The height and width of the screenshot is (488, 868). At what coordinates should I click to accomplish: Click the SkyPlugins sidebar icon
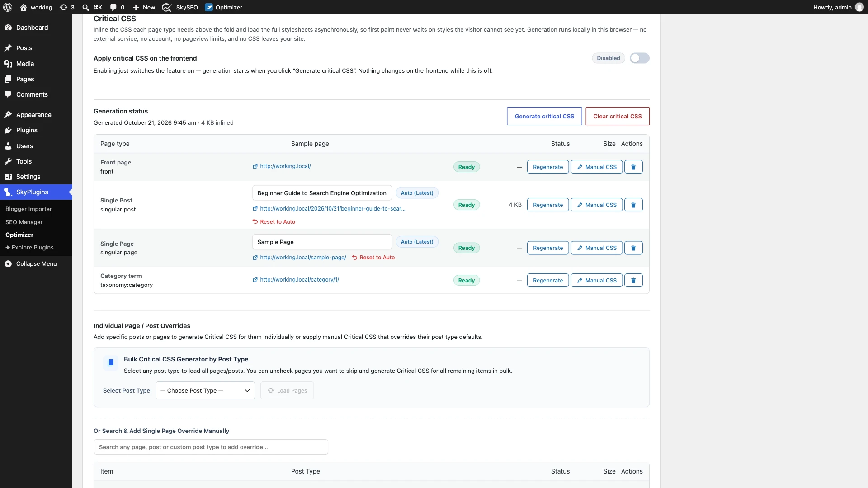click(8, 192)
